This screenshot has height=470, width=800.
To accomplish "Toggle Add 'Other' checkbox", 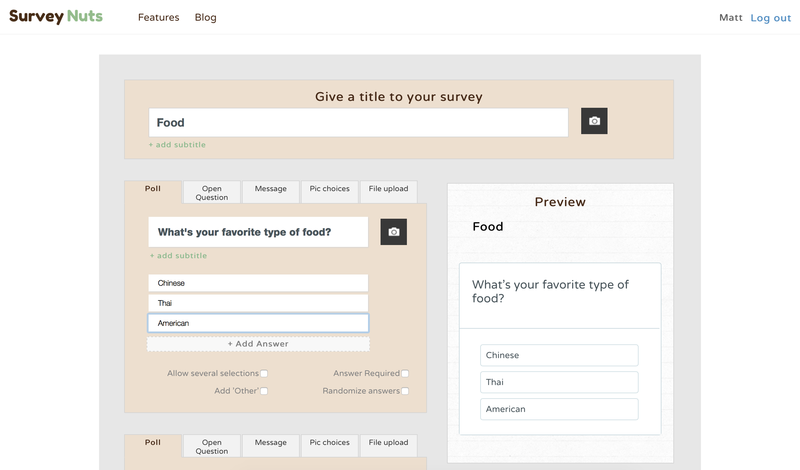I will (x=264, y=391).
